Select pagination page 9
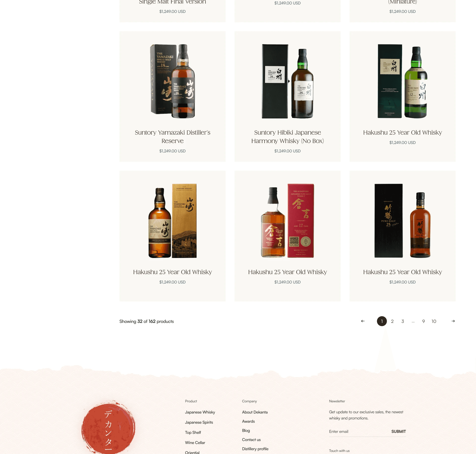 tap(423, 321)
